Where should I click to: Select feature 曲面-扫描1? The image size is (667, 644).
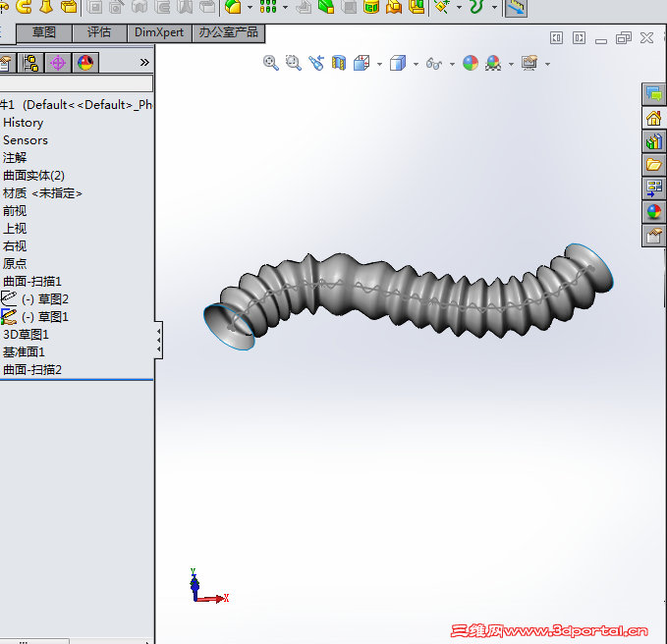tap(32, 282)
